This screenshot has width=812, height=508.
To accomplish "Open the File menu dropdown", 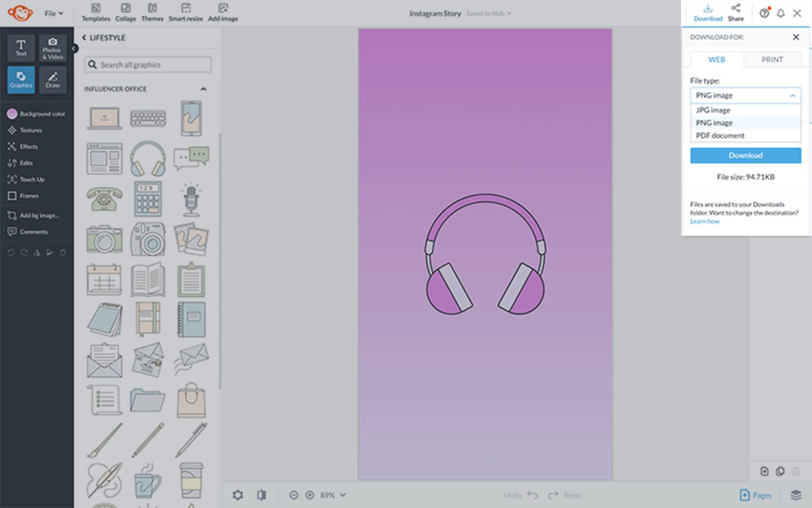I will [53, 13].
